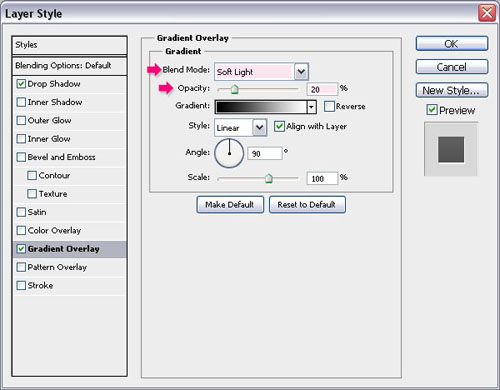Enable the Outer Glow checkbox
Image resolution: width=500 pixels, height=390 pixels.
[x=21, y=120]
